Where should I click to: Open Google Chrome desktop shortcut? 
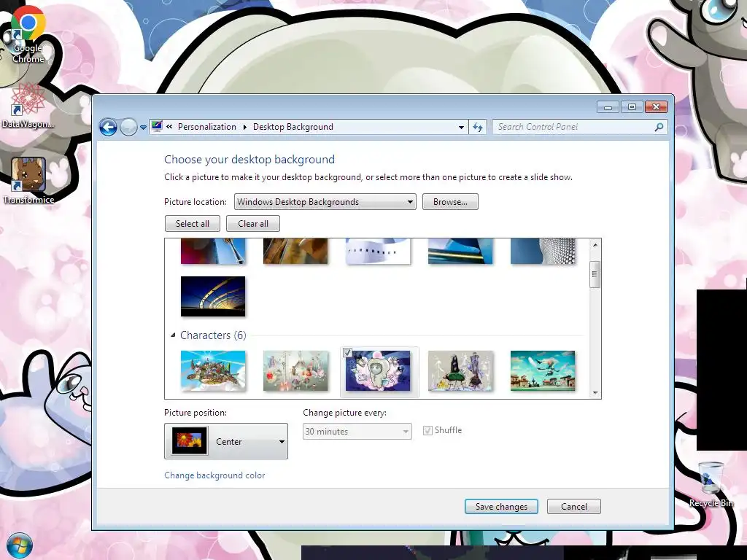point(28,36)
